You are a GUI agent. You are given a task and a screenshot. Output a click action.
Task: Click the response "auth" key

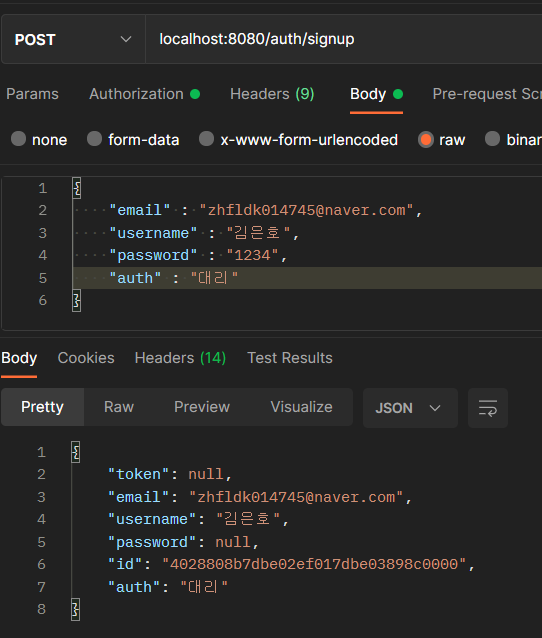coord(134,588)
